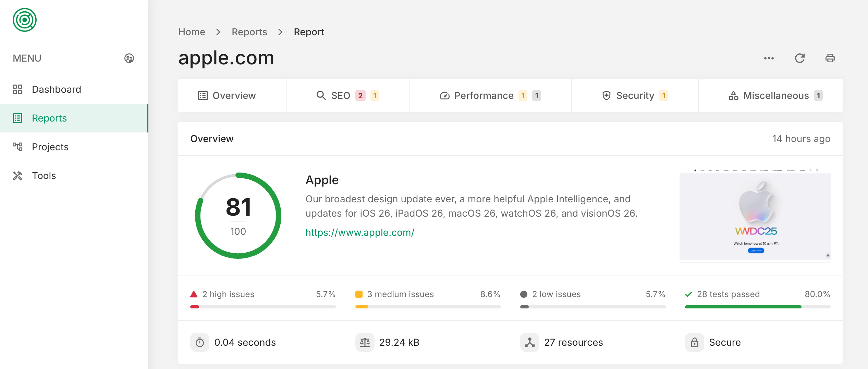
Task: Open the apple.com page screenshot thumbnail
Action: pos(755,215)
